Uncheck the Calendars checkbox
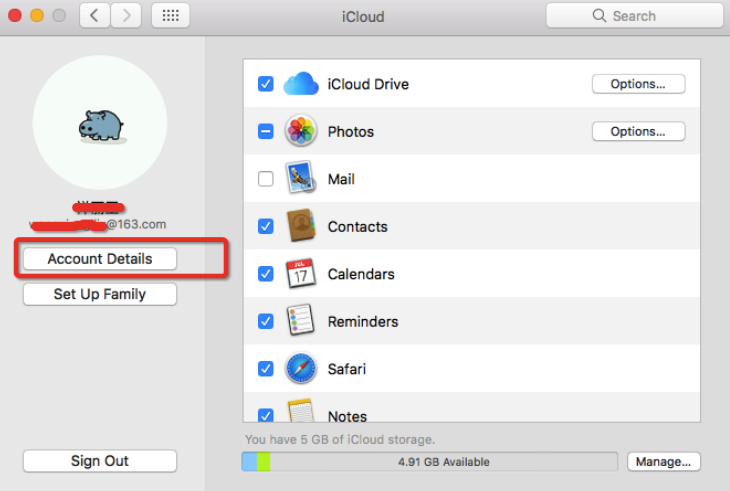 (x=265, y=274)
